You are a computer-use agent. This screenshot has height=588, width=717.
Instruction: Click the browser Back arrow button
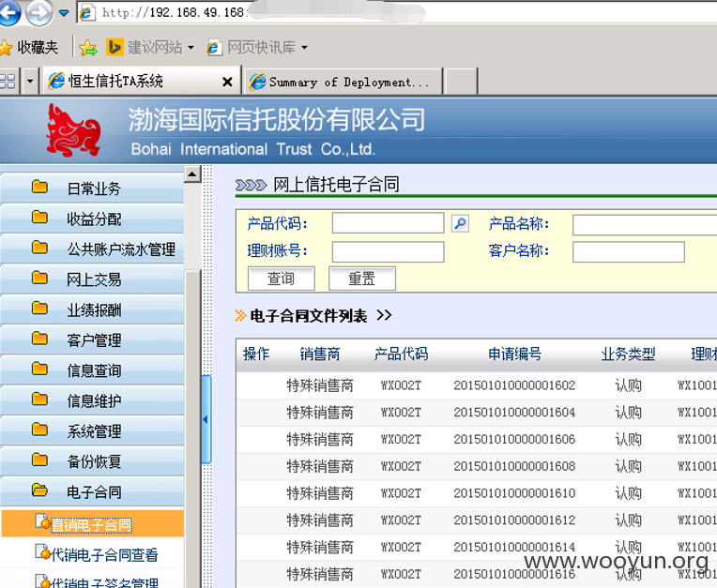click(x=8, y=12)
